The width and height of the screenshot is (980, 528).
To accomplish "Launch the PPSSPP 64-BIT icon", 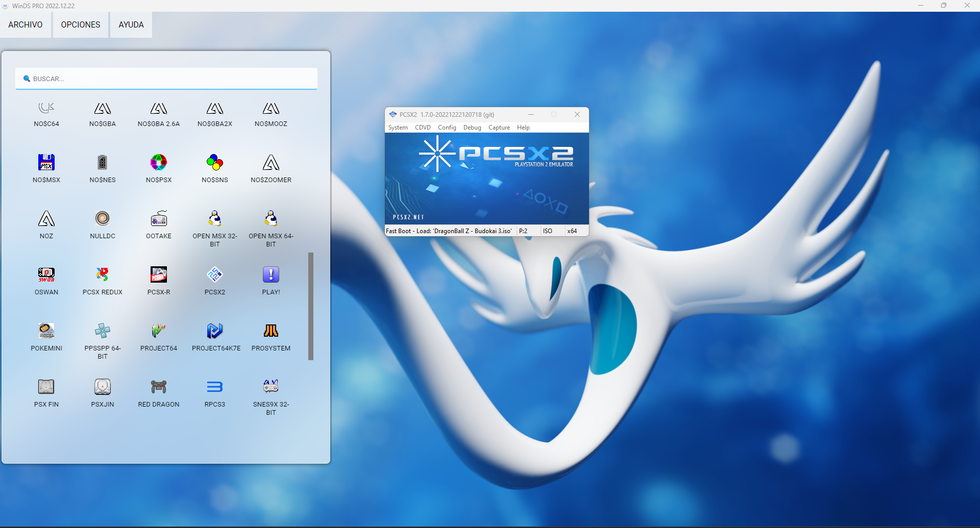I will click(x=103, y=331).
